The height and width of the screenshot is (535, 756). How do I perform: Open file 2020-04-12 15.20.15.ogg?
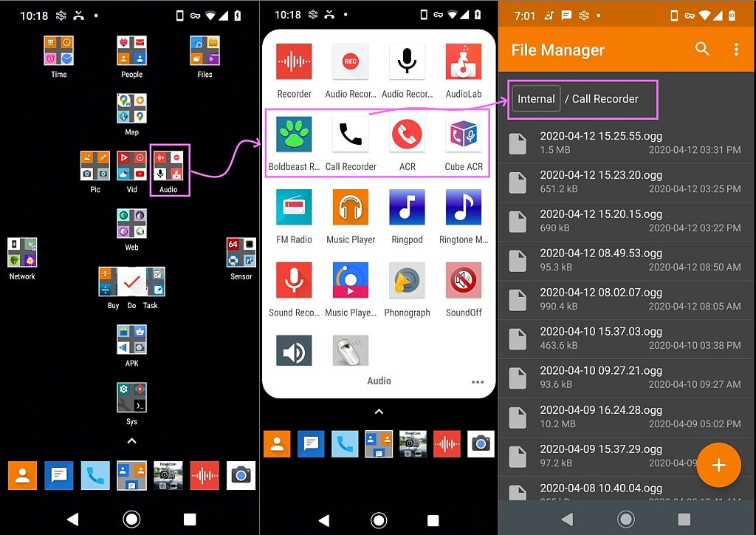click(x=626, y=221)
